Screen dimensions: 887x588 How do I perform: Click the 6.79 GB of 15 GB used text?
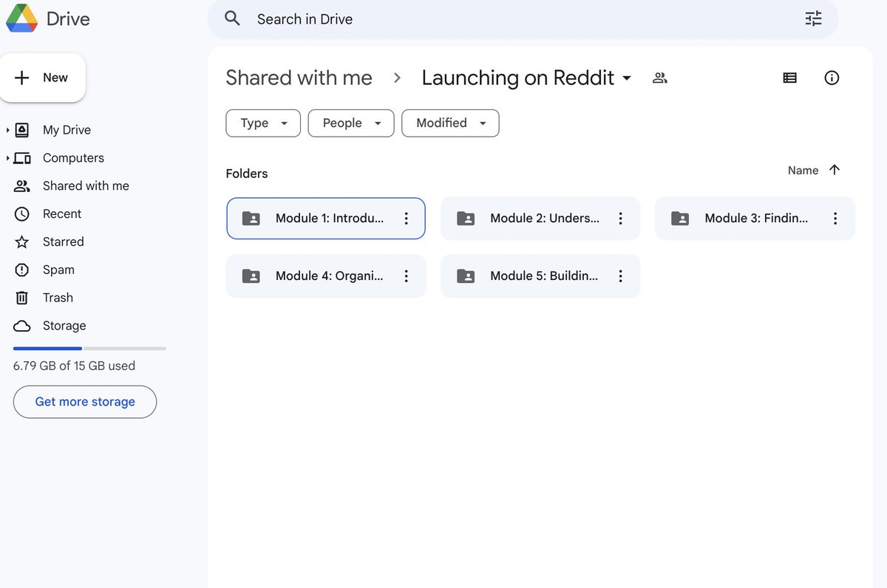[x=74, y=366]
